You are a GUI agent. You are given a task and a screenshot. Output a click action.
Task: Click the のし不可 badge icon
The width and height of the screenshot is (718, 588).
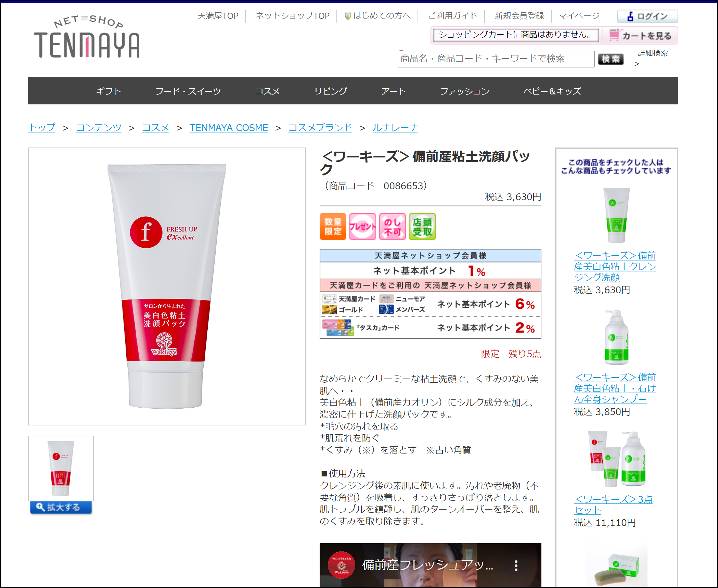pos(393,227)
